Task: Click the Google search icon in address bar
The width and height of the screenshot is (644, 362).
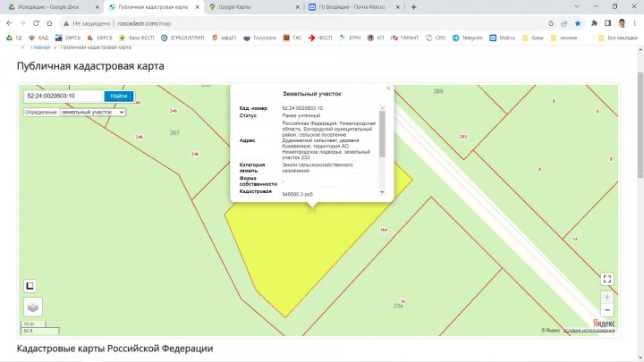Action: [x=551, y=23]
